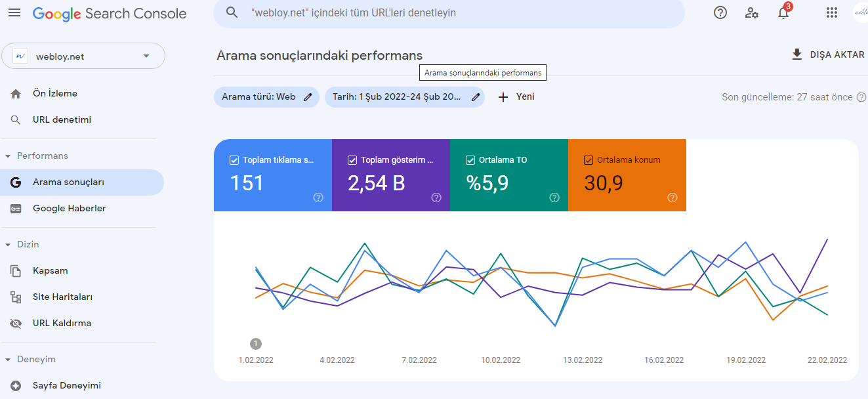Viewport: 868px width, 399px height.
Task: View notifications bell with 3 alerts
Action: pos(783,12)
